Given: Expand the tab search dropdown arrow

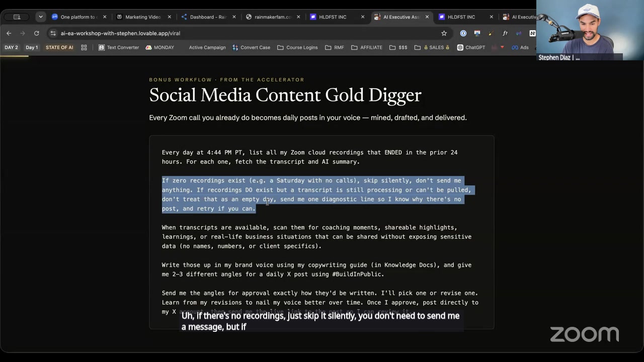Looking at the screenshot, I should (40, 17).
